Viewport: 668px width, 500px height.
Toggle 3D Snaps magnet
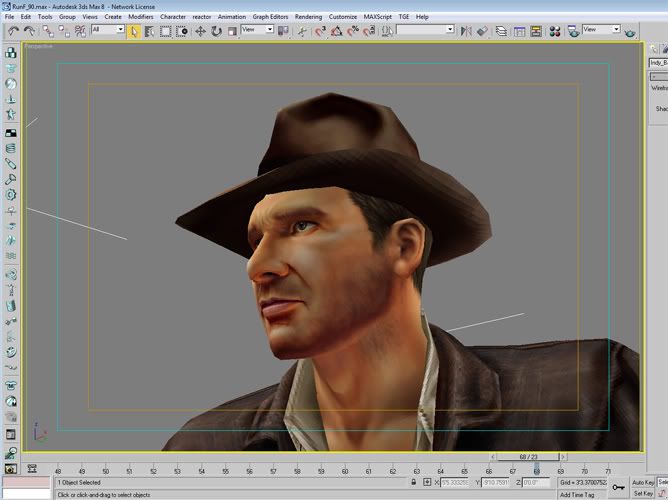[x=320, y=31]
